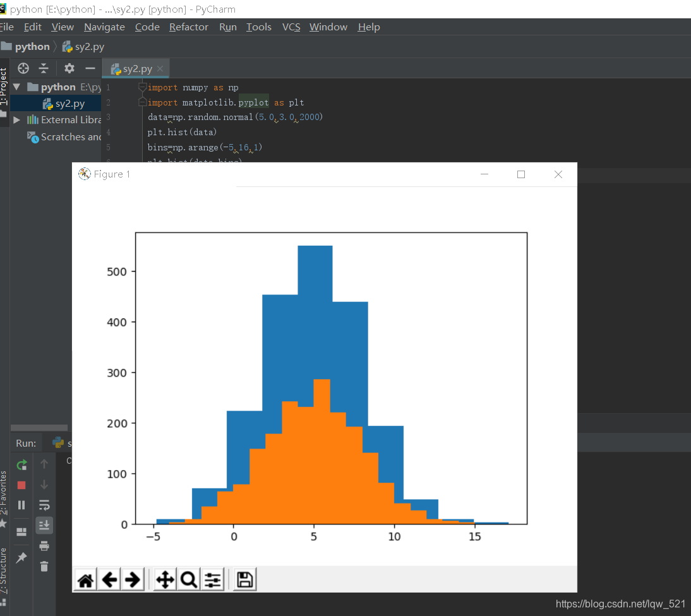Open the Edit menu
Viewport: 691px width, 616px height.
pyautogui.click(x=33, y=27)
